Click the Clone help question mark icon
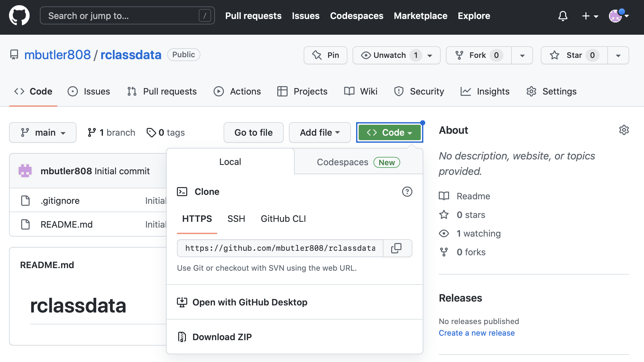Viewport: 644px width, 362px height. (407, 192)
